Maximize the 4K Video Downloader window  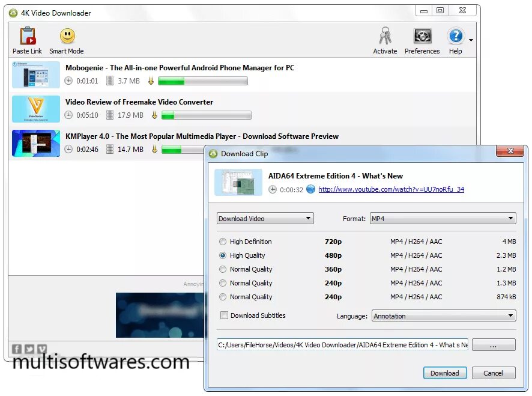click(440, 11)
